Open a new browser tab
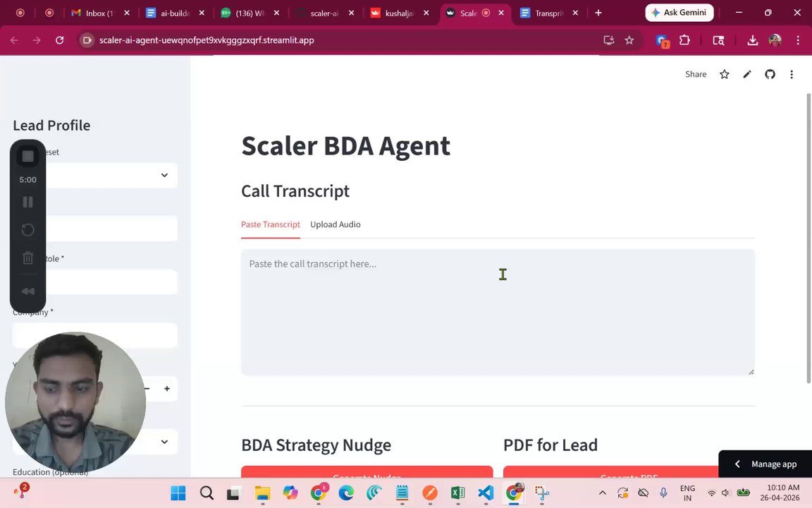This screenshot has width=812, height=508. [598, 13]
